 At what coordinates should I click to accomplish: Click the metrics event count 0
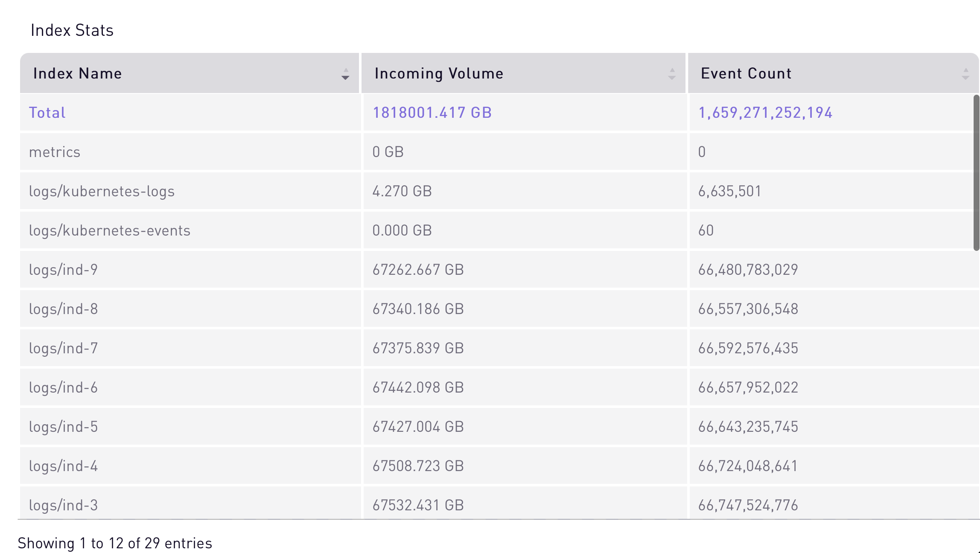(x=702, y=152)
